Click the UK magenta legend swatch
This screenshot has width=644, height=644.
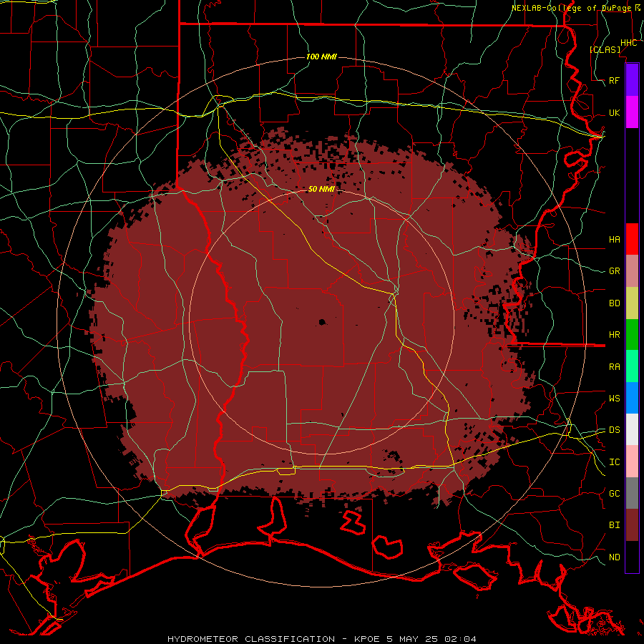tap(632, 112)
